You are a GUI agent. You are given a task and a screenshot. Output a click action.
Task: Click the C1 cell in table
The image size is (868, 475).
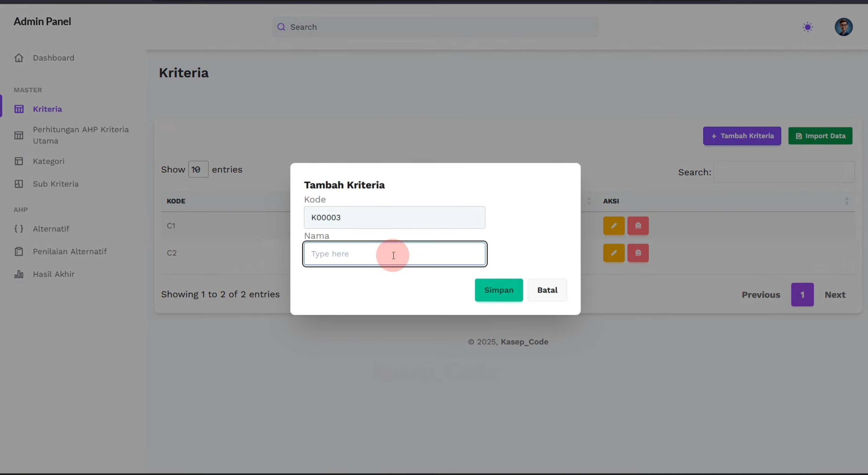pos(171,226)
